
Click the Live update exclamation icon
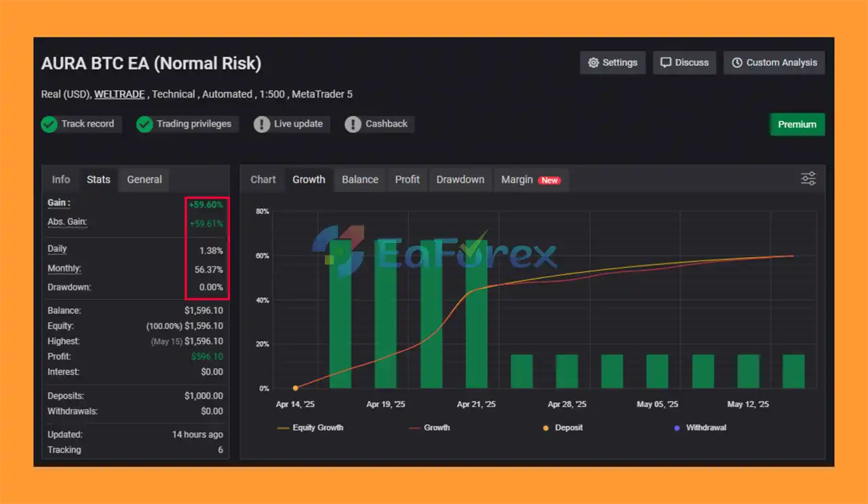(x=262, y=124)
